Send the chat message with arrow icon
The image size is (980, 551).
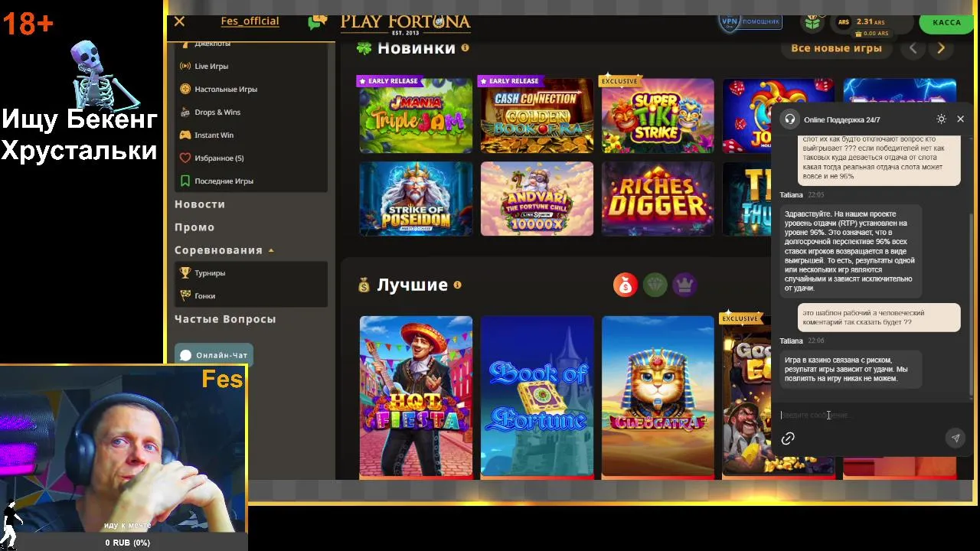click(955, 439)
